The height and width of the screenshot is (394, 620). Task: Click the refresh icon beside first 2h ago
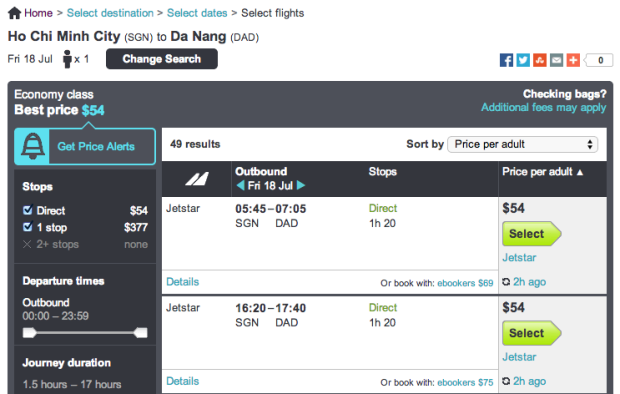coord(506,282)
